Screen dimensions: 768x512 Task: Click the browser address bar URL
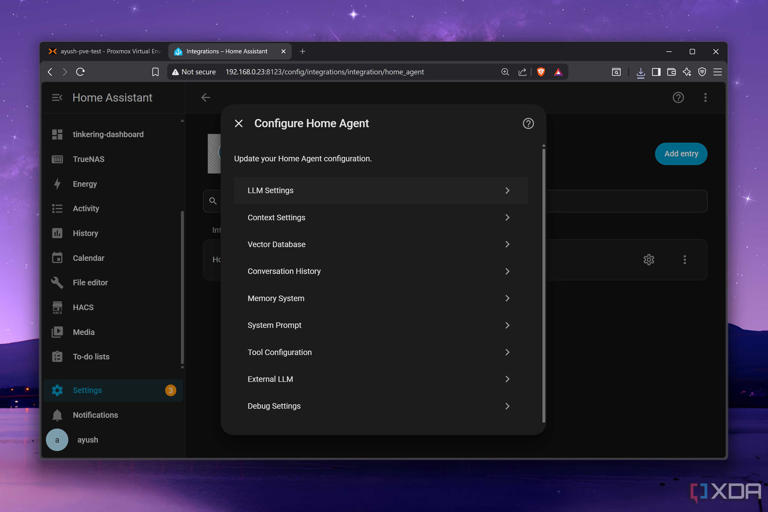tap(324, 72)
